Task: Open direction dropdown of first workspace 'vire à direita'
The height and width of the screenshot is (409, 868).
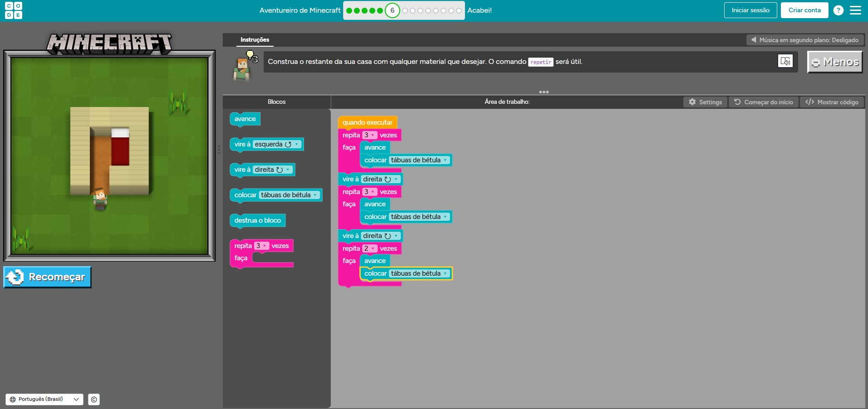Action: tap(381, 179)
